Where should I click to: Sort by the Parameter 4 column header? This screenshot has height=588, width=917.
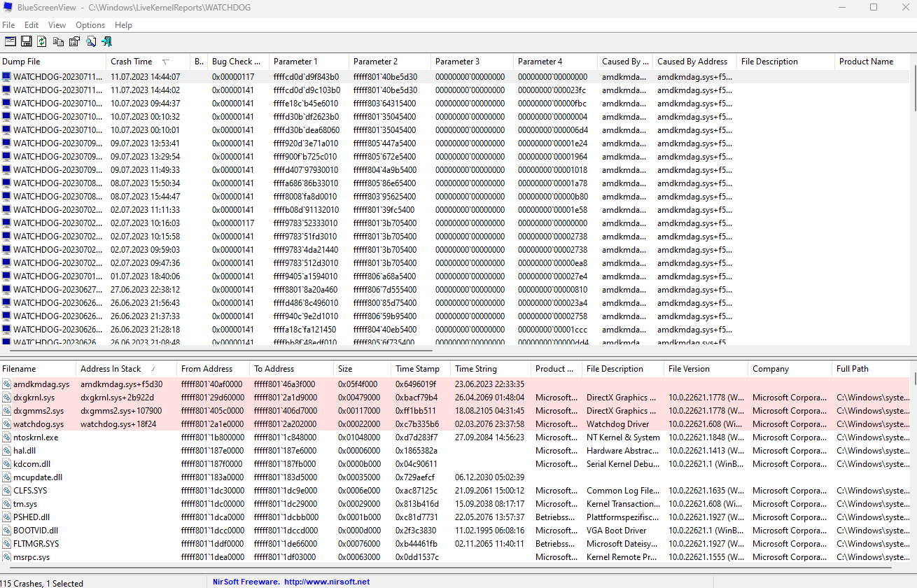[x=555, y=62]
